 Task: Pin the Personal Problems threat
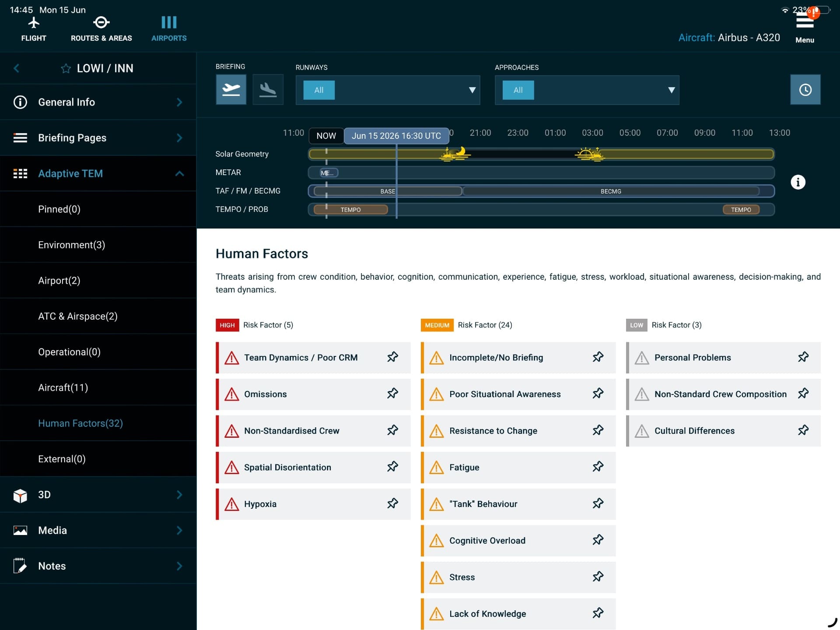pyautogui.click(x=803, y=357)
